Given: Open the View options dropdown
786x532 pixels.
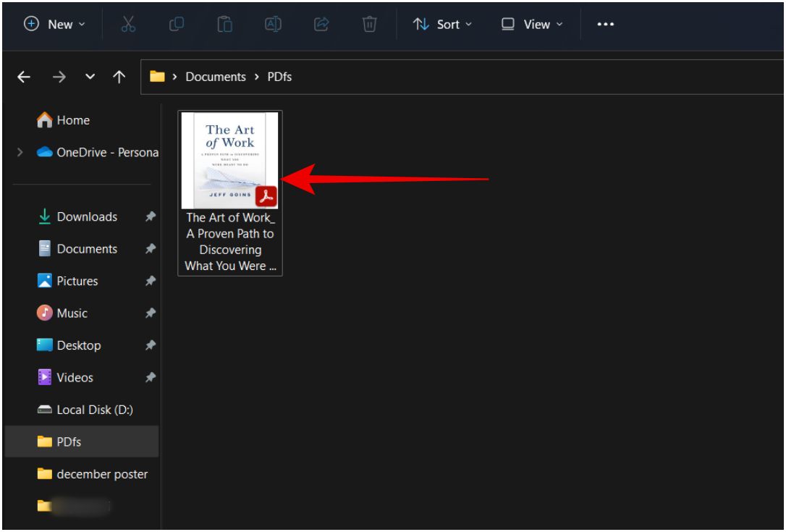Looking at the screenshot, I should pyautogui.click(x=531, y=24).
